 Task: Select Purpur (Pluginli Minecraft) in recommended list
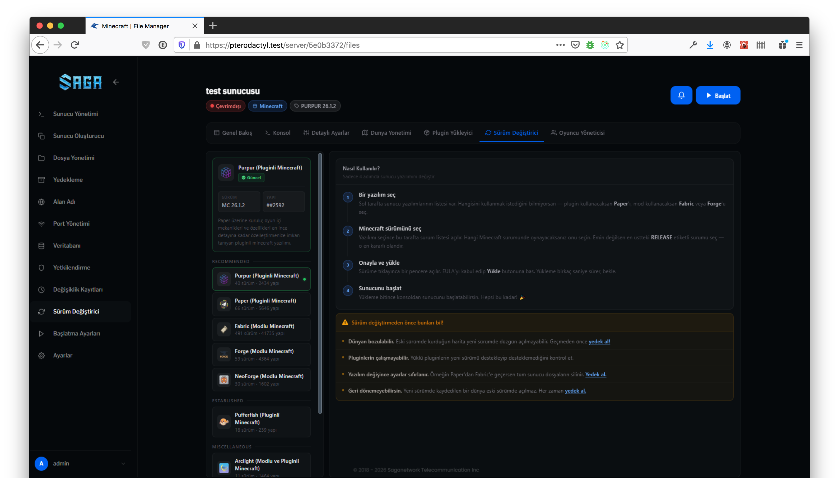tap(262, 279)
